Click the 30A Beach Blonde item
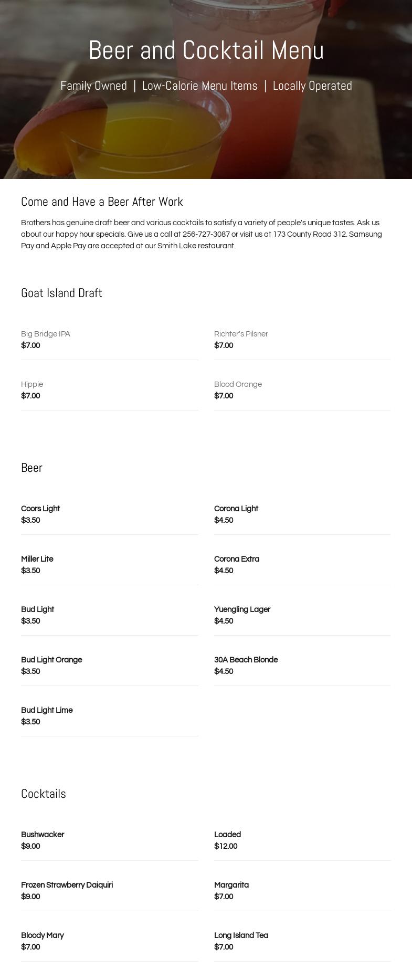The width and height of the screenshot is (412, 980). [246, 660]
